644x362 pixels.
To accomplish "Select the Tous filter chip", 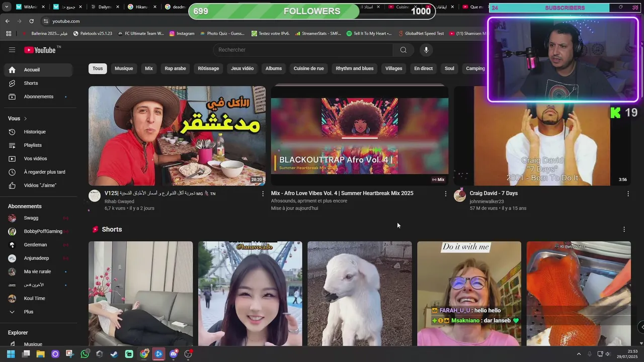I will (98, 68).
